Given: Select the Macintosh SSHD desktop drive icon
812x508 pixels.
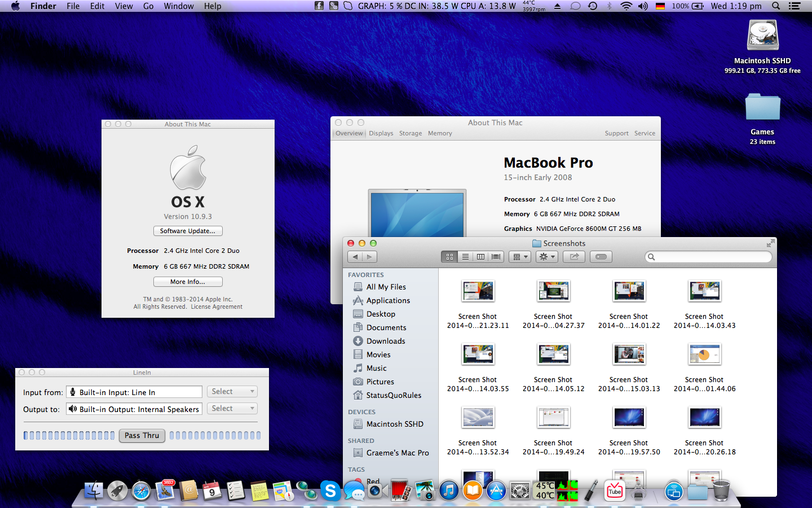Looking at the screenshot, I should pyautogui.click(x=762, y=36).
